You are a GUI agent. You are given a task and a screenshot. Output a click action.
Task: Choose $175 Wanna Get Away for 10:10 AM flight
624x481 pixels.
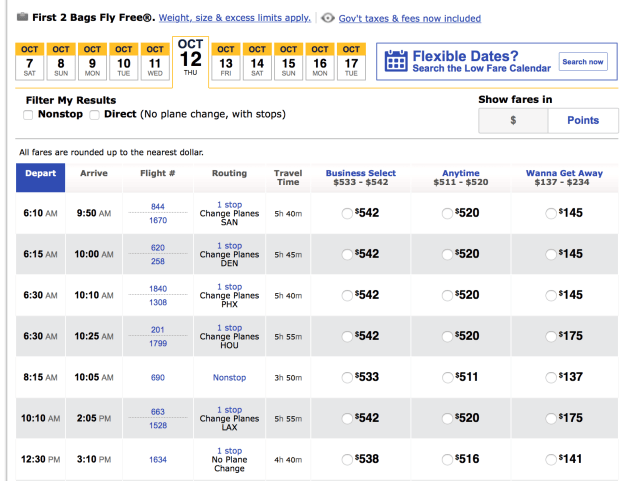click(551, 419)
